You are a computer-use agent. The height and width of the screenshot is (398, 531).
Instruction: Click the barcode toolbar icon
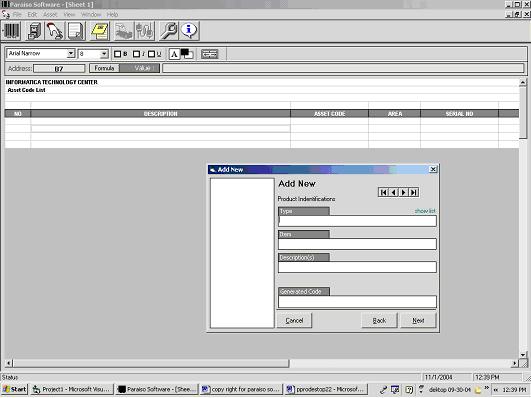(x=12, y=31)
